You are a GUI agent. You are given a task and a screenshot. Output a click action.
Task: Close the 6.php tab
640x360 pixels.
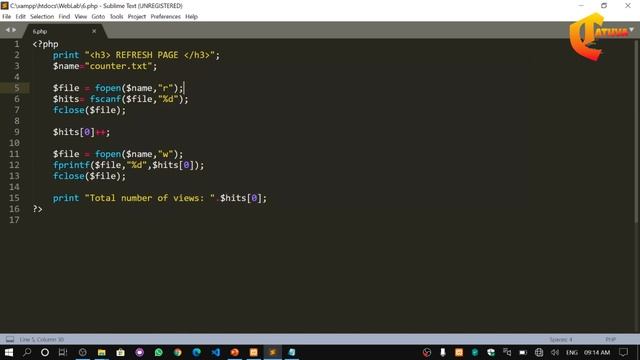click(94, 31)
